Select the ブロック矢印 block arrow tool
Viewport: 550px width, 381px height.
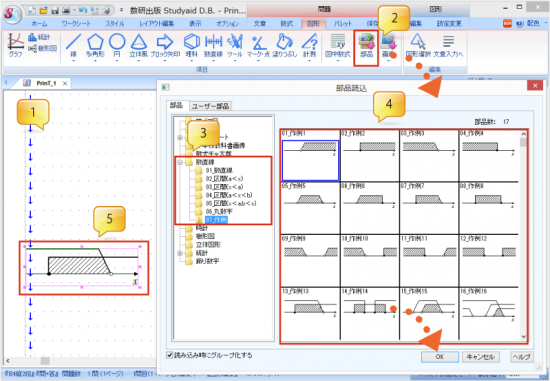[165, 46]
